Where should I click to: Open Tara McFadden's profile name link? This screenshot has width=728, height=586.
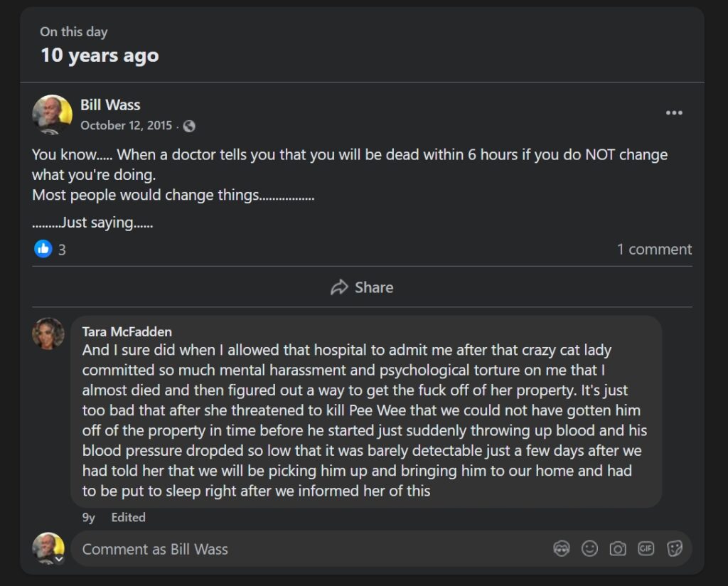pos(127,332)
